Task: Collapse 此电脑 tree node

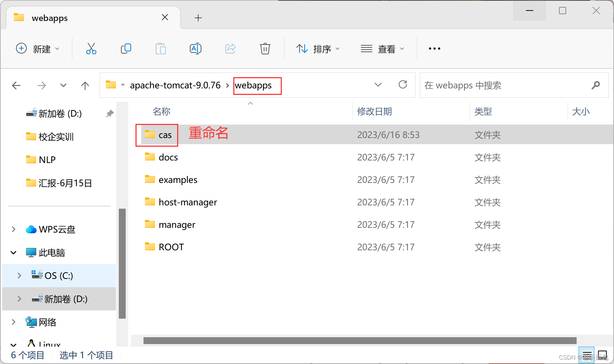Action: (13, 252)
